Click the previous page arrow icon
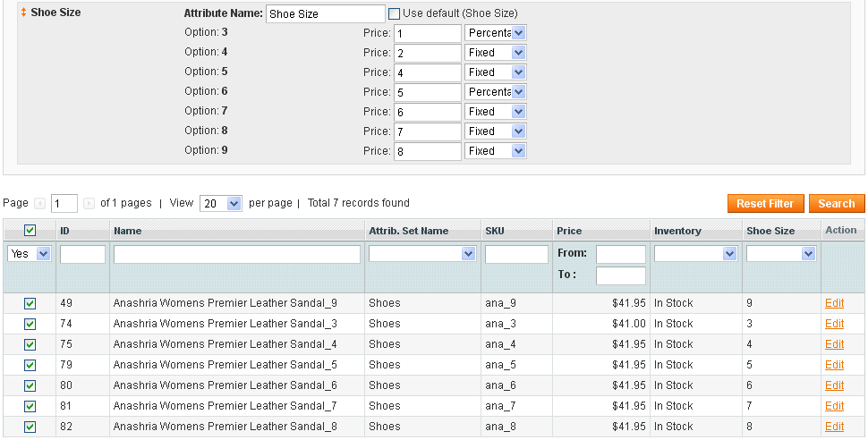This screenshot has width=868, height=440. (39, 204)
